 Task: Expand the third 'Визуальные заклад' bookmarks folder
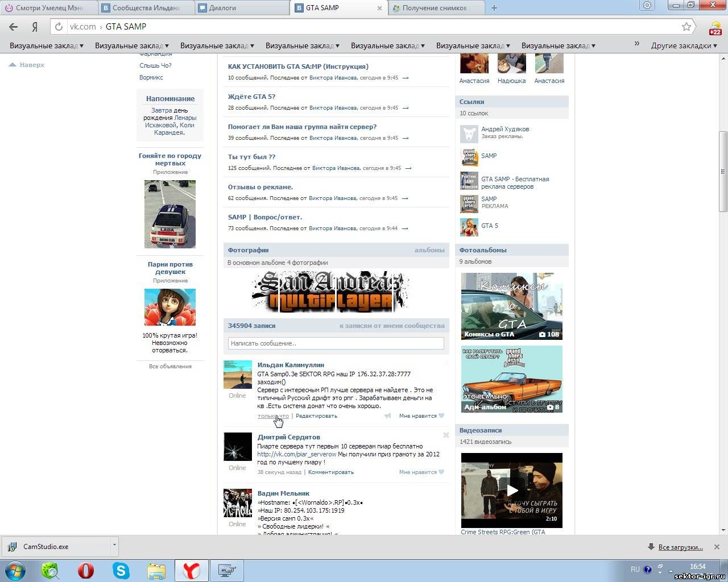pyautogui.click(x=217, y=45)
